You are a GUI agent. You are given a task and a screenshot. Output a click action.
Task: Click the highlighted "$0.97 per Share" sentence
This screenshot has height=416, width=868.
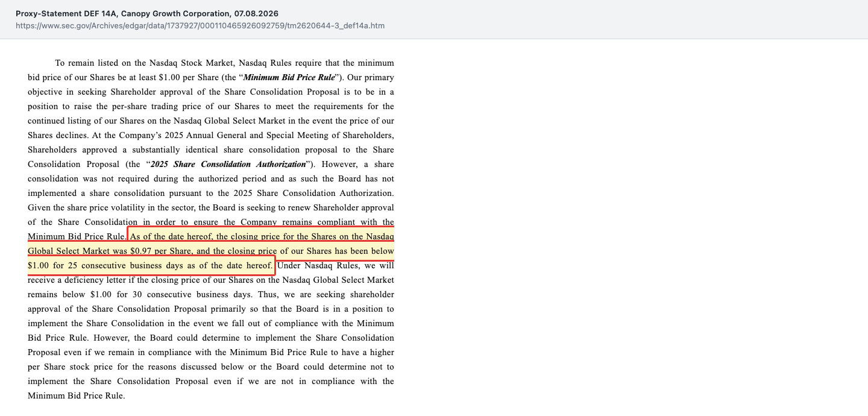point(211,251)
